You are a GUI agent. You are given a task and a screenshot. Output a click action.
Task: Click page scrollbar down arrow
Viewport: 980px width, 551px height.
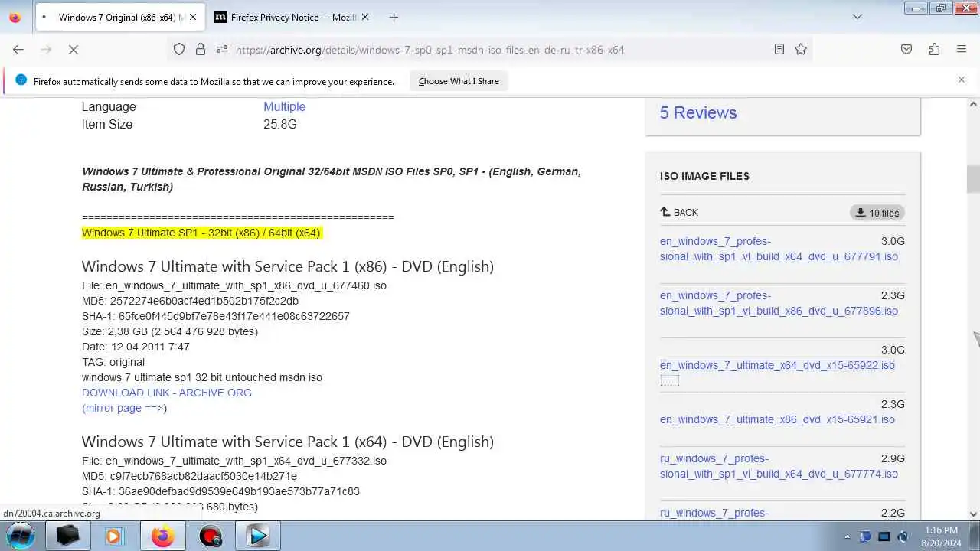click(973, 514)
